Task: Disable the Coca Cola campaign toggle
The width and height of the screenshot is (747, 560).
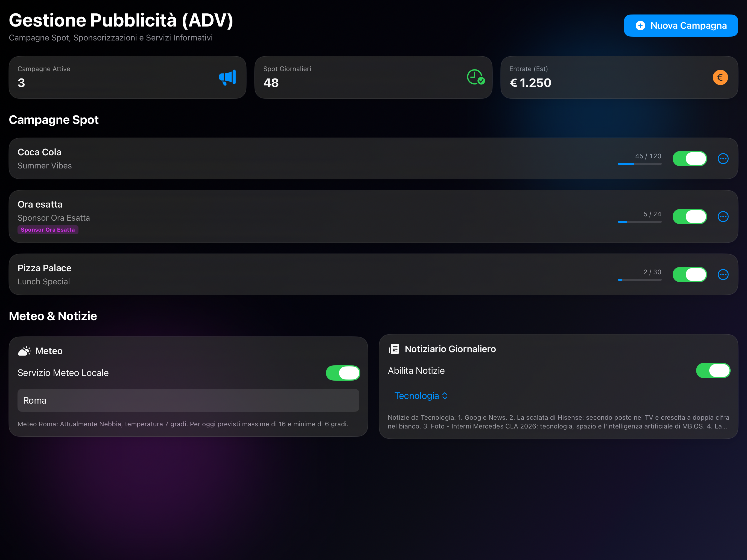Action: pyautogui.click(x=689, y=158)
